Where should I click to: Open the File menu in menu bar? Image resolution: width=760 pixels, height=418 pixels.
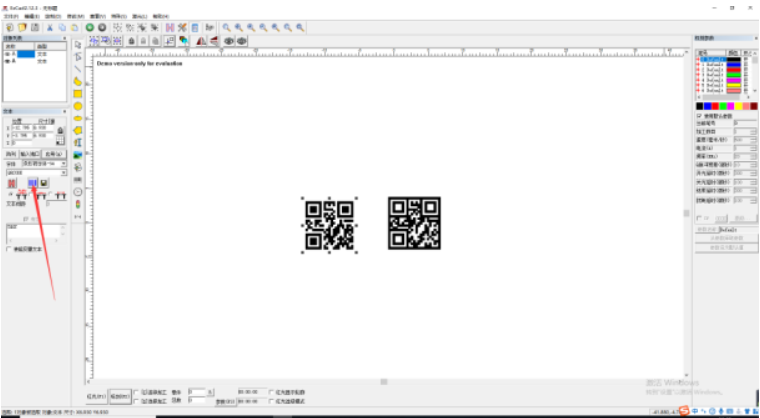[11, 15]
